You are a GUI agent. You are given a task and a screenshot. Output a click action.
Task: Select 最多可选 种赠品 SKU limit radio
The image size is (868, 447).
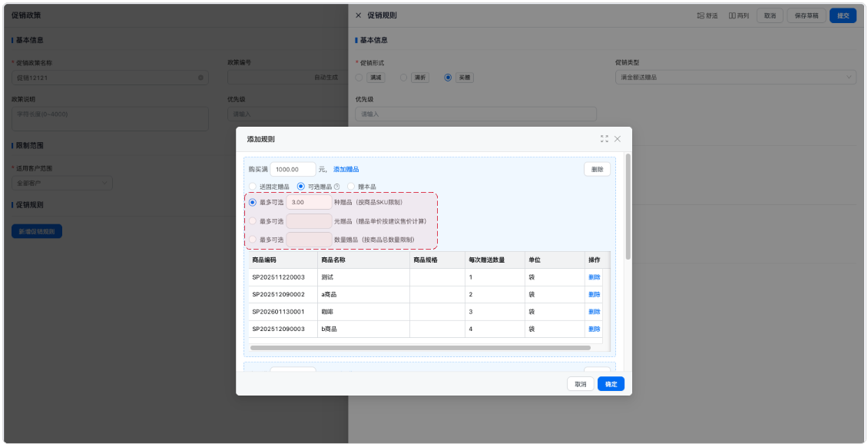click(x=253, y=203)
